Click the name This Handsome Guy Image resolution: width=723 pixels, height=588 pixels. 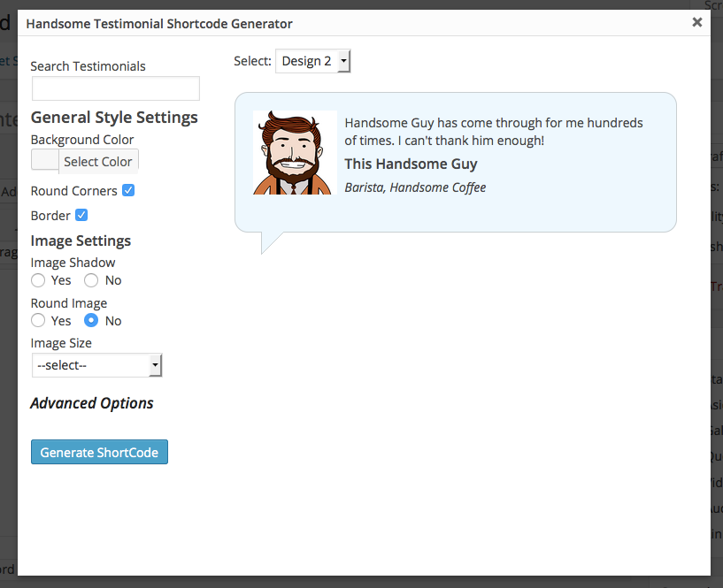(411, 164)
